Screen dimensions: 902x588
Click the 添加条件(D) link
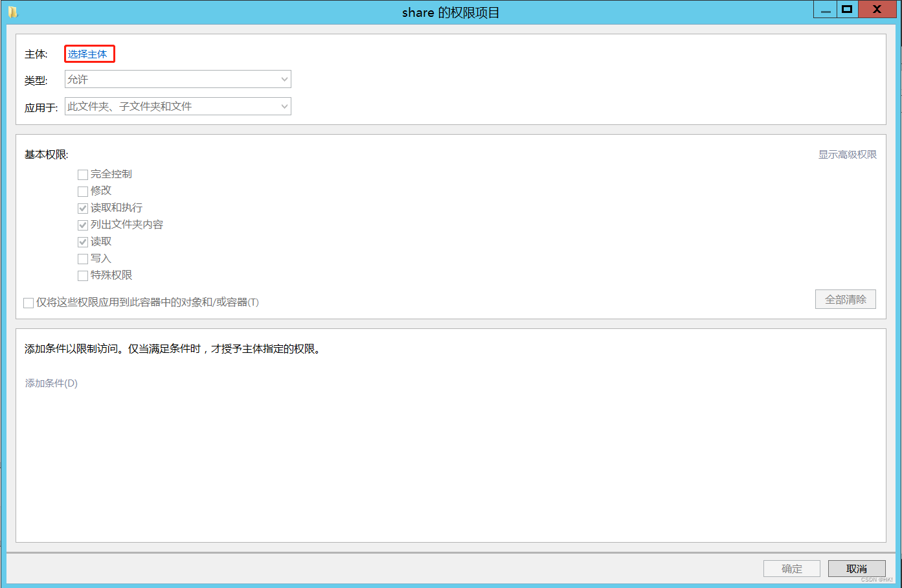click(51, 383)
